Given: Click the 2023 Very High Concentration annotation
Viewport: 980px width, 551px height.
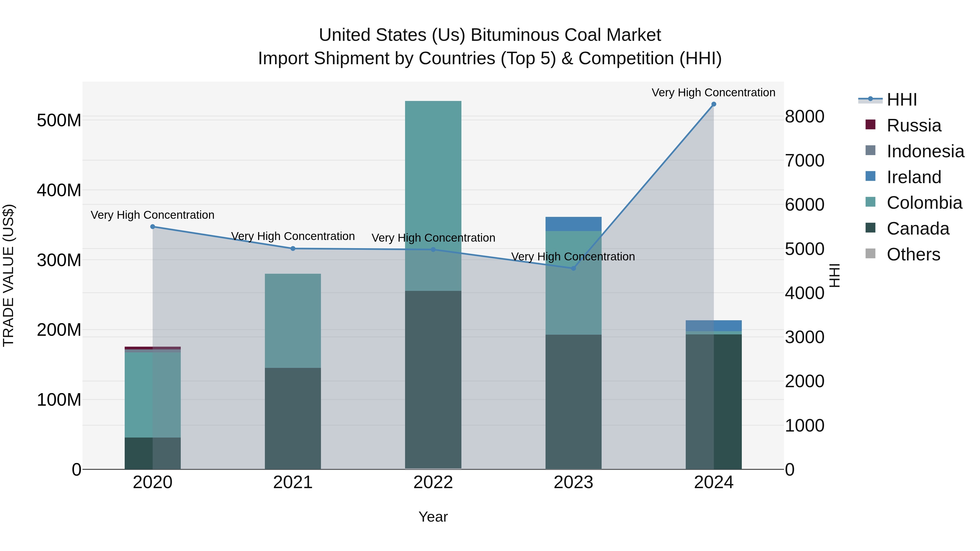Looking at the screenshot, I should tap(573, 257).
